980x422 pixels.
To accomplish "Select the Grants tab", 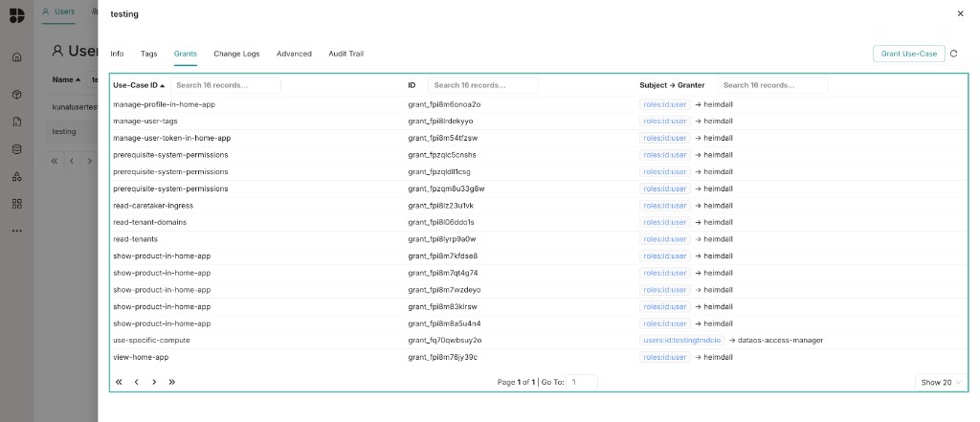I will tap(186, 54).
